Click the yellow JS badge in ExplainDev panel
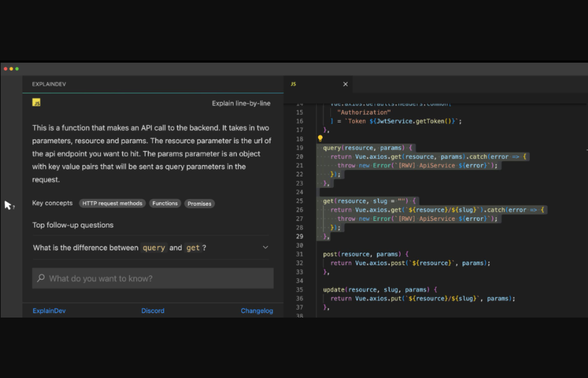This screenshot has height=378, width=588. tap(36, 103)
